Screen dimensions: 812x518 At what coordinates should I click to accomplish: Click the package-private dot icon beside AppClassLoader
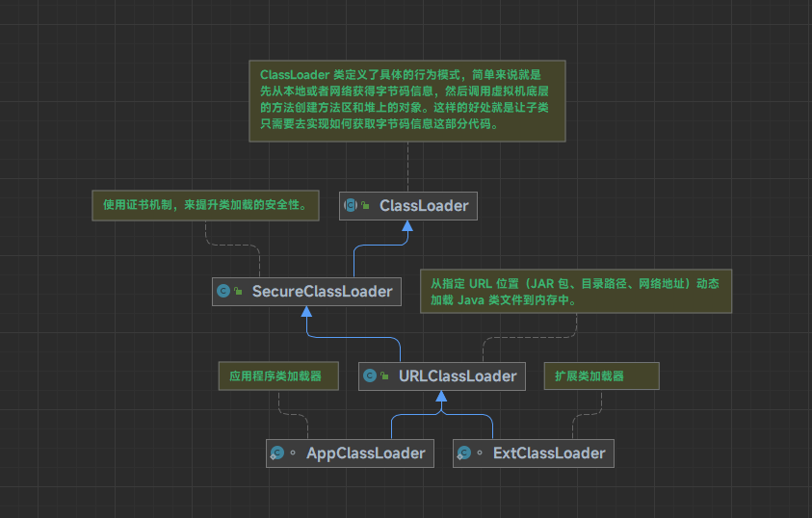[292, 453]
